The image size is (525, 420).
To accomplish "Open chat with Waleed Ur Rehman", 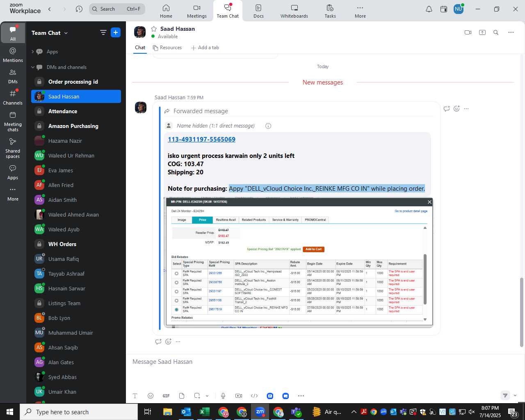I will pyautogui.click(x=76, y=155).
